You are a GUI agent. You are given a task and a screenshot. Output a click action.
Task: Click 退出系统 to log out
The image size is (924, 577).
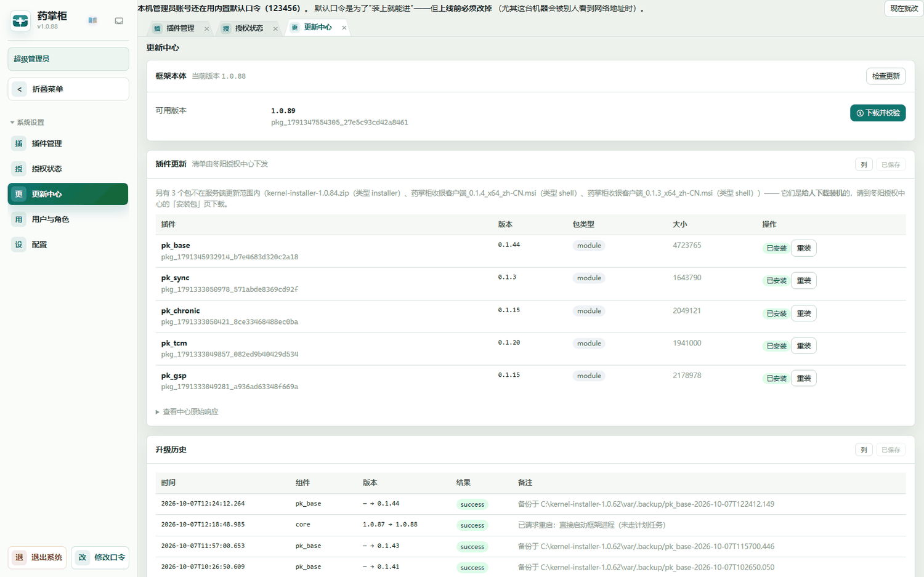pos(38,557)
